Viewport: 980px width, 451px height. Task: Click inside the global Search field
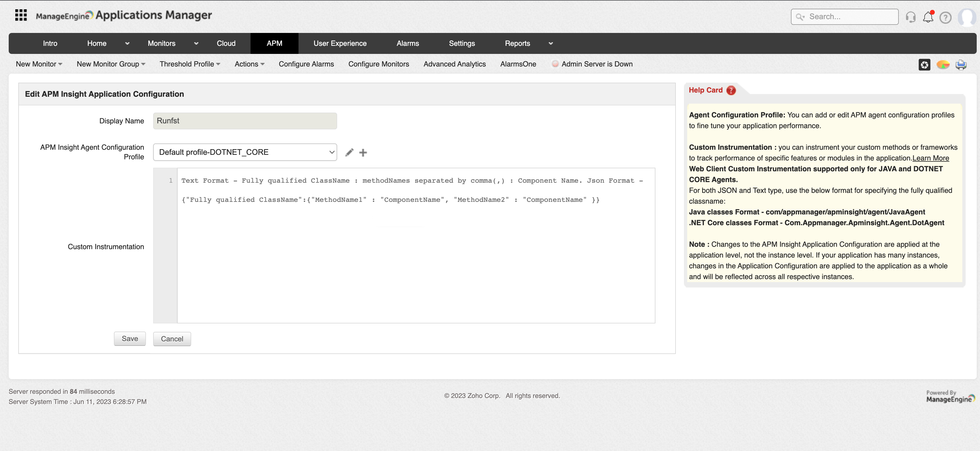click(x=845, y=16)
